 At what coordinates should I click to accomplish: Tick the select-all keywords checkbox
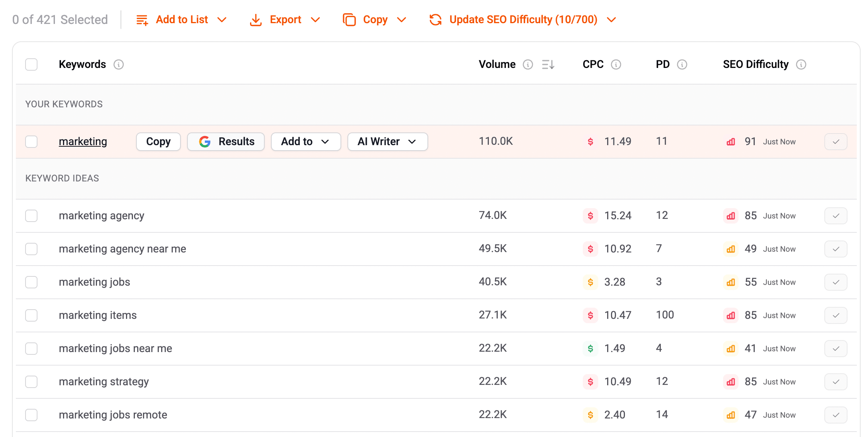click(x=31, y=64)
